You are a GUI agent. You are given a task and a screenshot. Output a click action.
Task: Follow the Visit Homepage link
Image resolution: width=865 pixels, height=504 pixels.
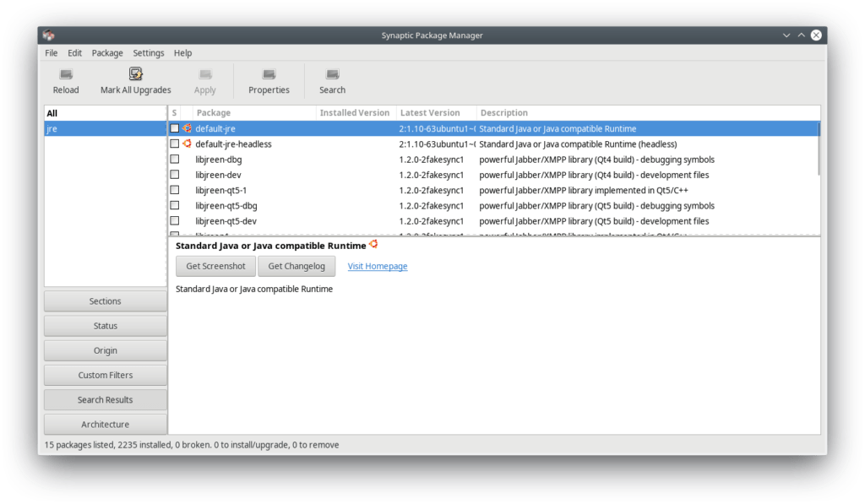click(378, 267)
